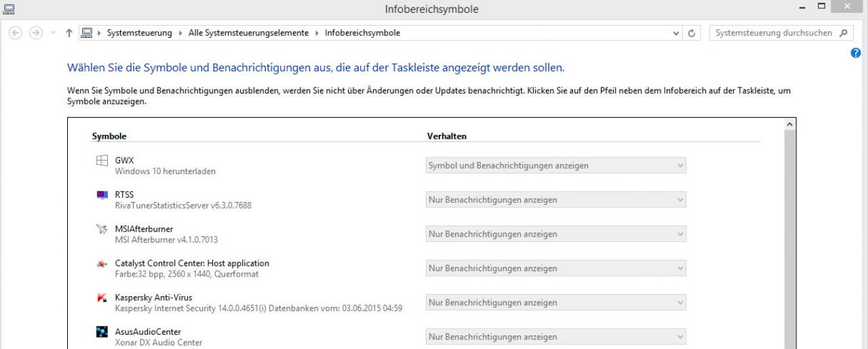Select 'RivaTunerStatisticsServer v6.3.0.7688' text
Screen dimensions: 868x349
coord(183,205)
